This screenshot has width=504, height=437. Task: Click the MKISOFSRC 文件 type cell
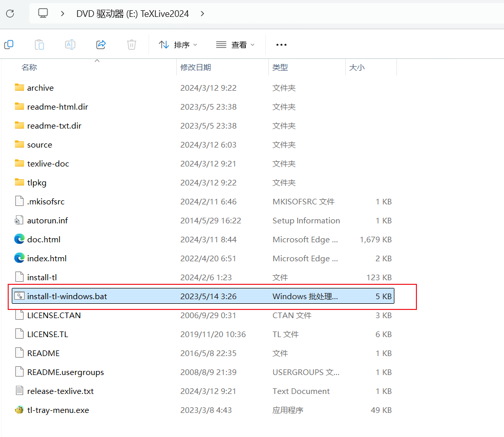[x=303, y=202]
